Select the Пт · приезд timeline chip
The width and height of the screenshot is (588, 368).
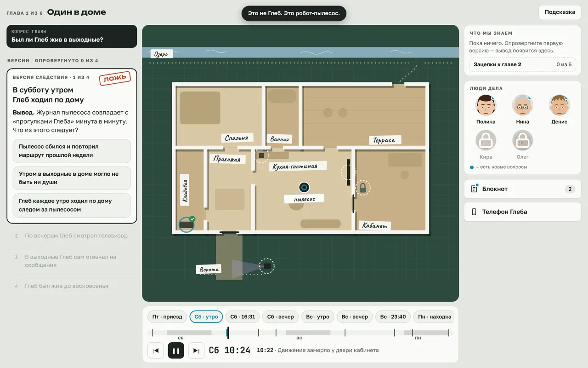[x=167, y=317]
